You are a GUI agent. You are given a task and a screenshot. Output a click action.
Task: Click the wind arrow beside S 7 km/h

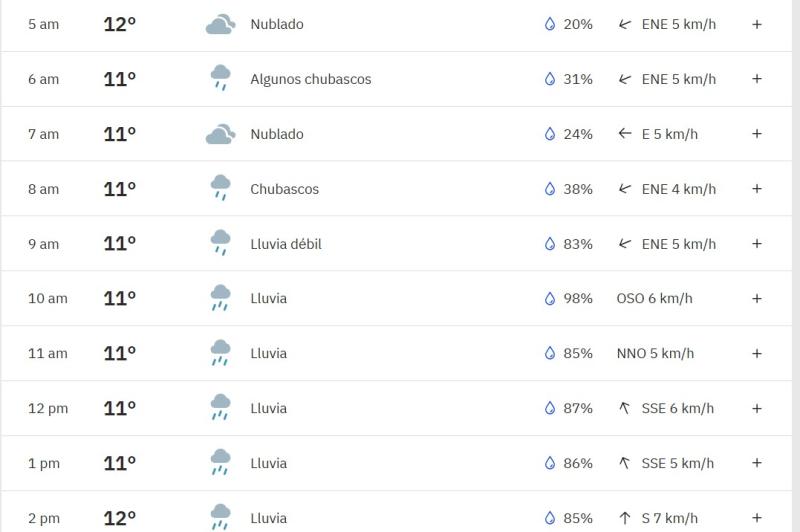coord(625,518)
